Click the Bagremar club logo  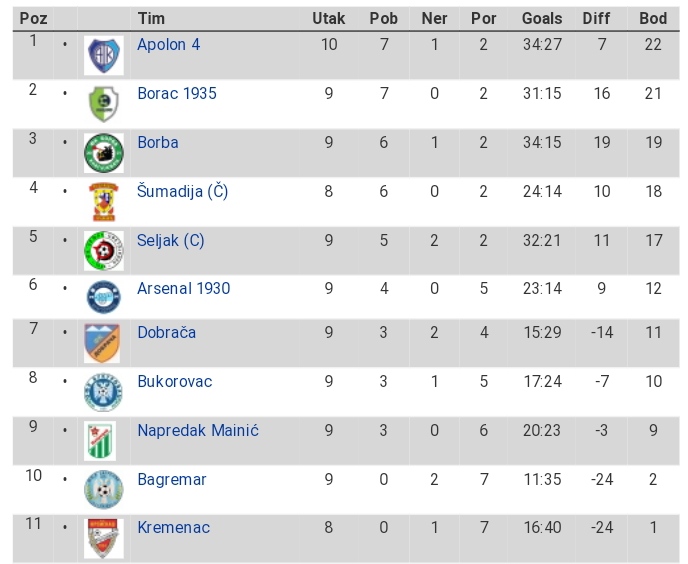coord(104,490)
